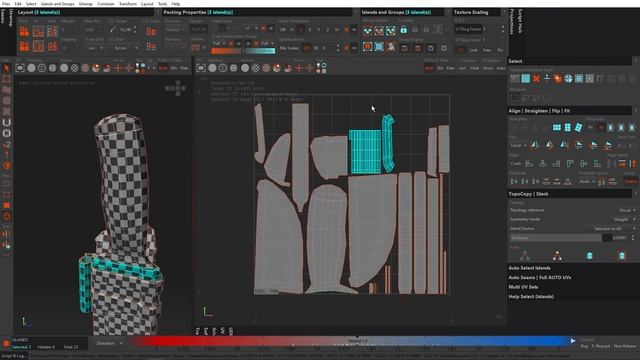Toggle the Auto button in UV viewport
640x360 pixels.
(501, 68)
